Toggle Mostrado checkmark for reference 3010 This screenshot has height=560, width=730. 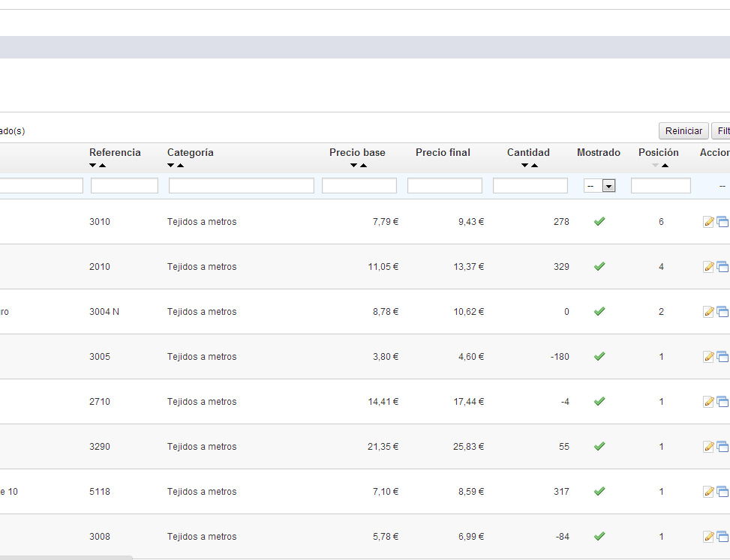(599, 222)
